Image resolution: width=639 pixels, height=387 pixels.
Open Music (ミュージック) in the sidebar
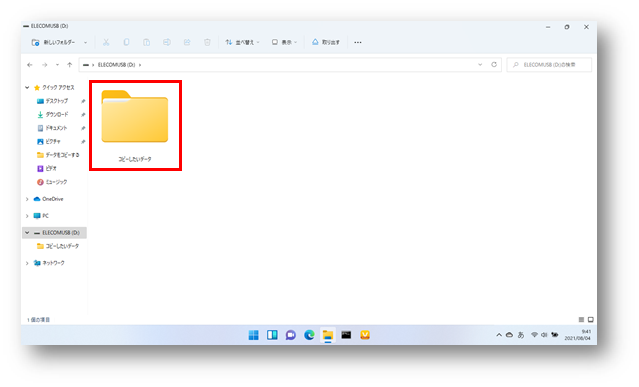click(52, 182)
